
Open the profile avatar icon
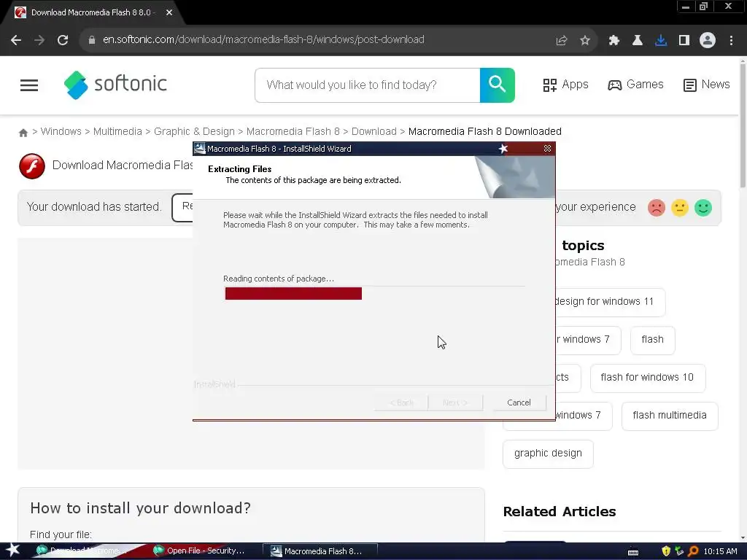tap(708, 41)
